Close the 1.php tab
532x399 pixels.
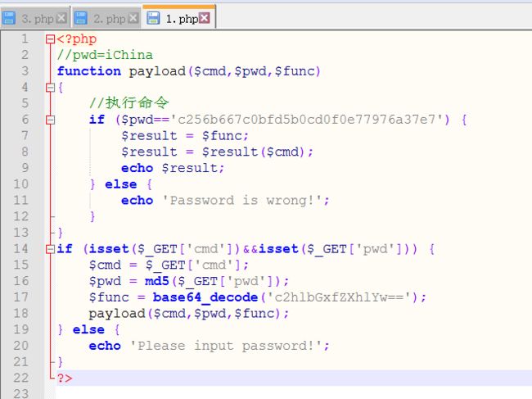pos(205,18)
